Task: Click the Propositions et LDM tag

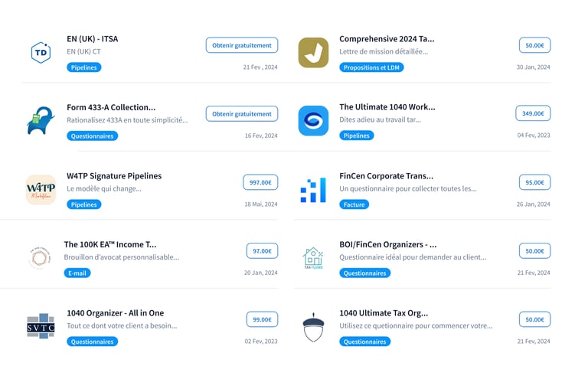Action: (371, 67)
